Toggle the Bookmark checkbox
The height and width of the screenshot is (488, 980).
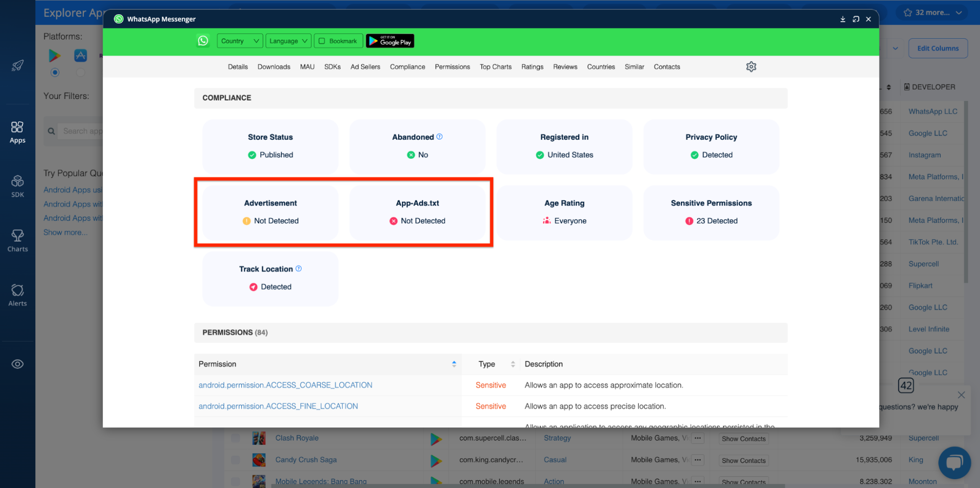click(322, 41)
